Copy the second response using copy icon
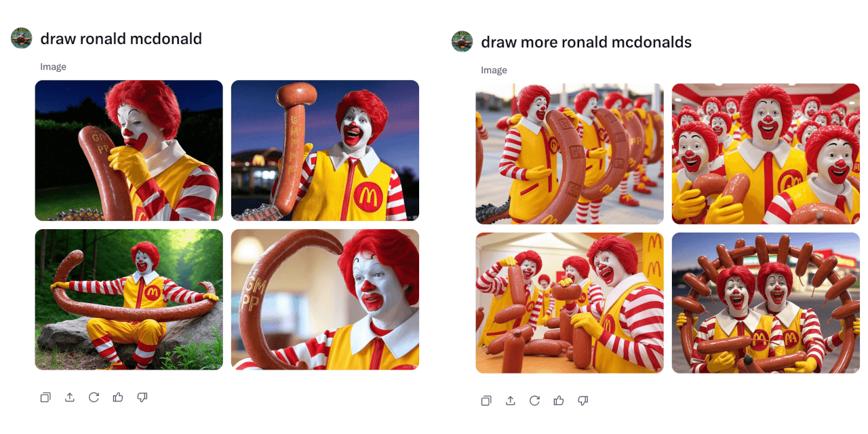 tap(486, 401)
